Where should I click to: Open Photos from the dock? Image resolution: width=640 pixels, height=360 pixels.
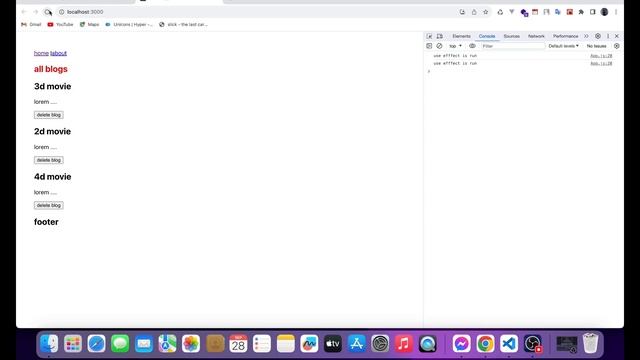(191, 344)
